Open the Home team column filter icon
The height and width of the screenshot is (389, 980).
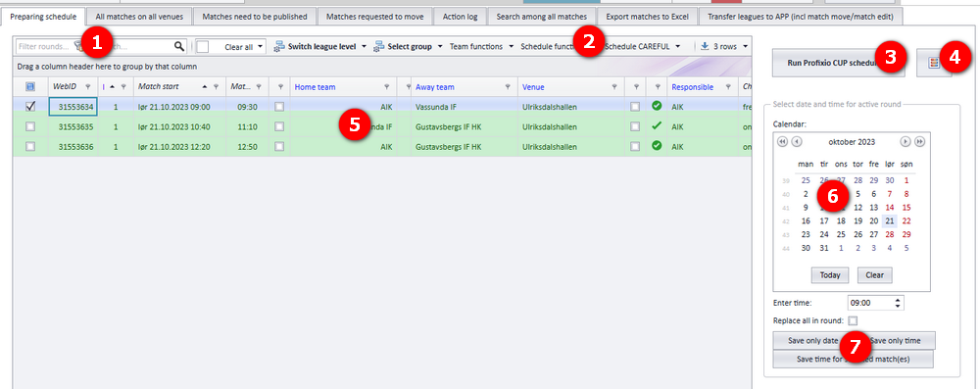click(x=387, y=87)
